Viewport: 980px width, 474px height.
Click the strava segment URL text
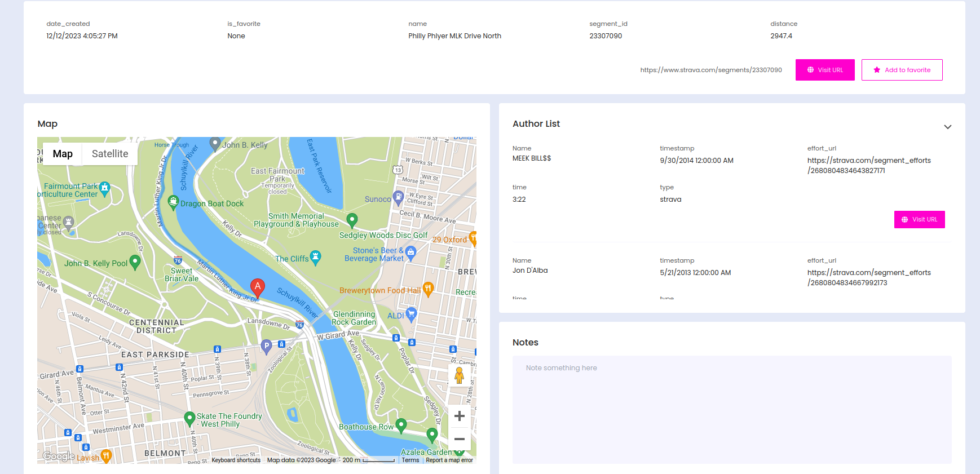(x=711, y=70)
